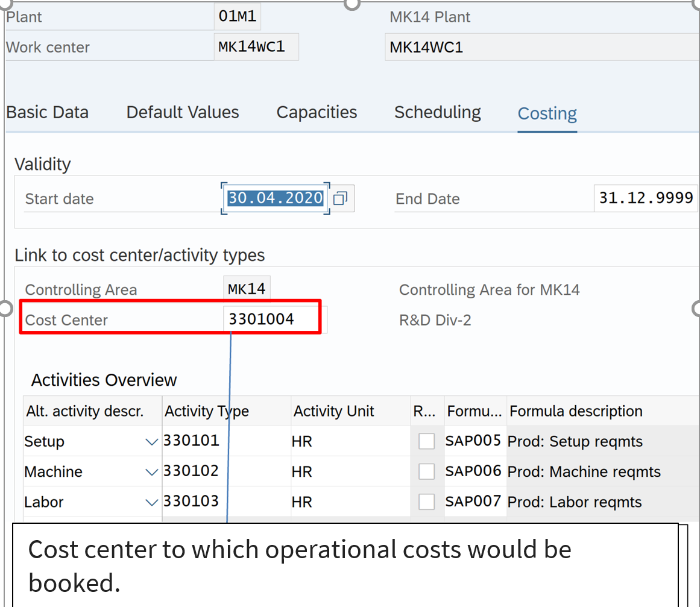Screen dimensions: 700x607
Task: Open the Default Values tab
Action: pos(183,113)
